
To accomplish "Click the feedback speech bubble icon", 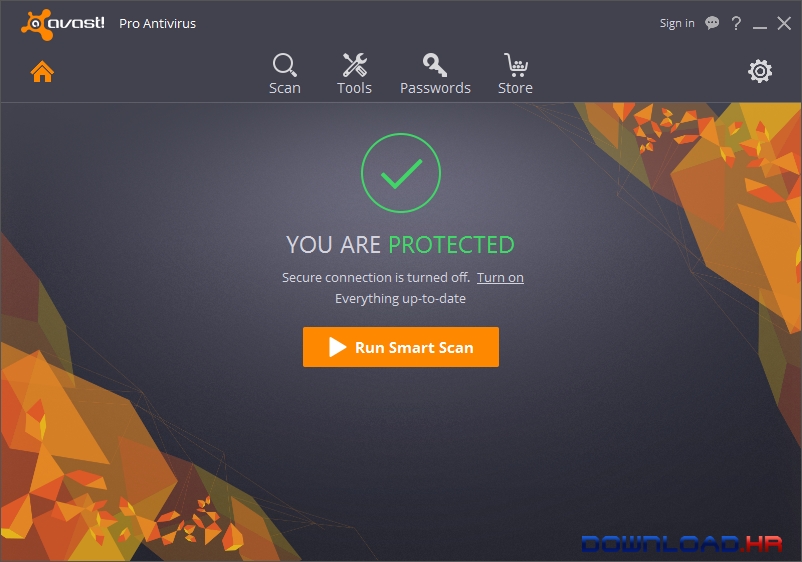I will tap(712, 23).
